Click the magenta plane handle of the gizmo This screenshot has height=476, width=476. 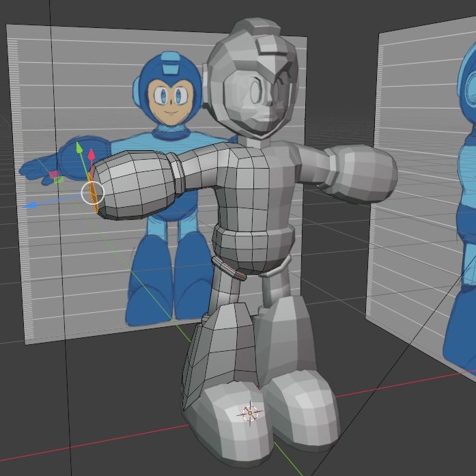[54, 175]
